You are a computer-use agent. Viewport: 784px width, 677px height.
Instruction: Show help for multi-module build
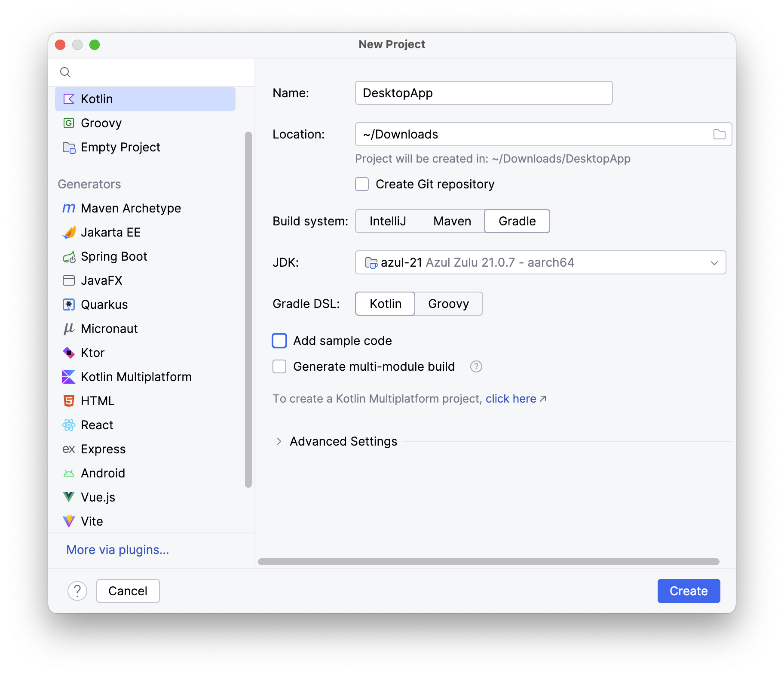point(476,366)
